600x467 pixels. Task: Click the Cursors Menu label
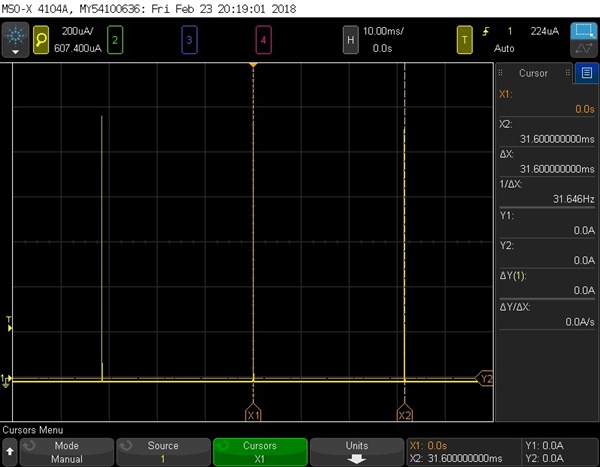click(x=33, y=430)
